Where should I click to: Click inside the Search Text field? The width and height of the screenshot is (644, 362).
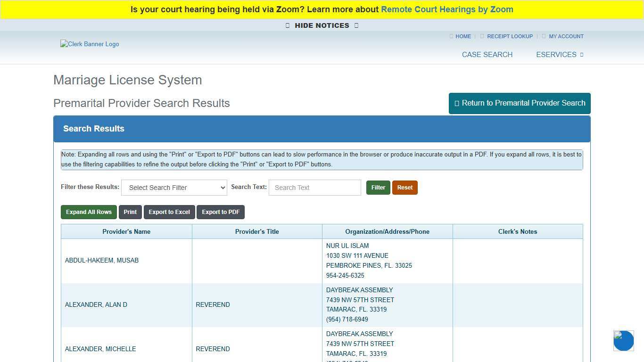[314, 187]
